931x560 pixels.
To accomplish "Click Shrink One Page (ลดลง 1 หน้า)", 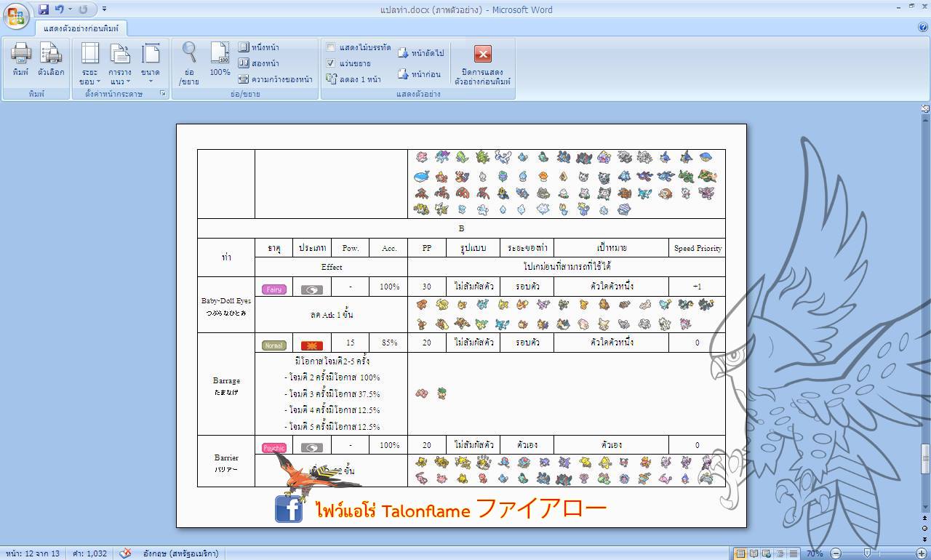I will 353,79.
